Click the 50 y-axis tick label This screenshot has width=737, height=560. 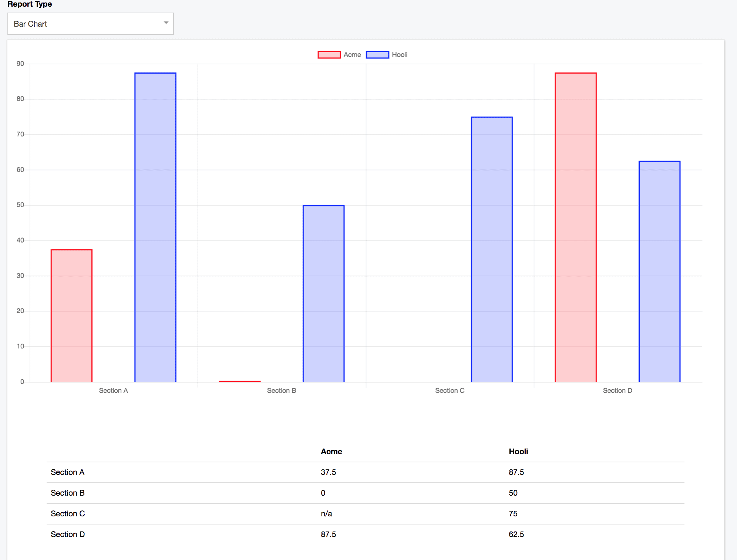(x=20, y=205)
